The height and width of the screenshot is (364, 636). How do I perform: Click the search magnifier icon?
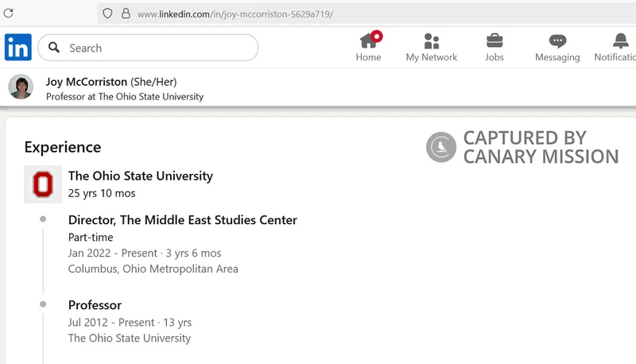tap(54, 48)
